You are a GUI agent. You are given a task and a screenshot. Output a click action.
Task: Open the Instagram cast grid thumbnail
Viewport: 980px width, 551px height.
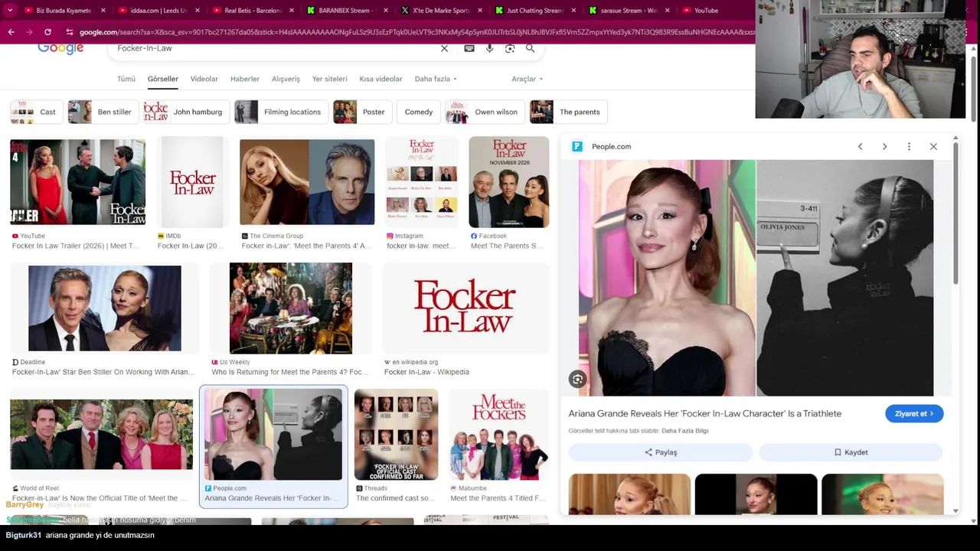(x=422, y=182)
